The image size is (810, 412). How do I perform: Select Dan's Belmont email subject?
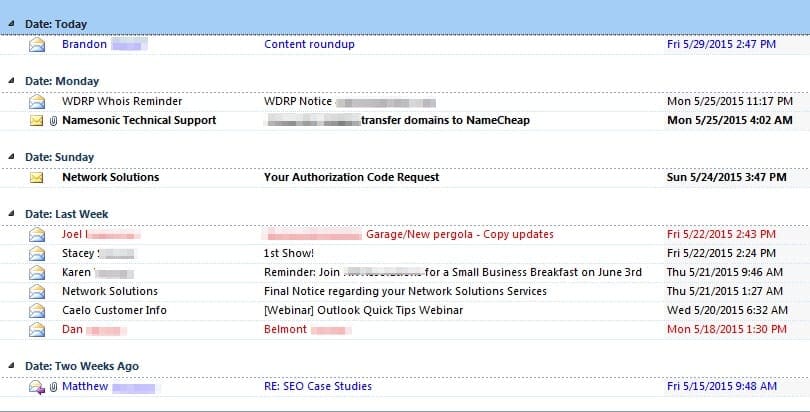(285, 329)
